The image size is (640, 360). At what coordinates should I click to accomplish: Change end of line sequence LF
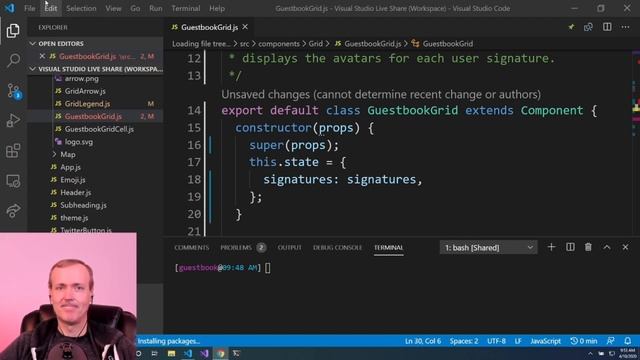(x=518, y=341)
